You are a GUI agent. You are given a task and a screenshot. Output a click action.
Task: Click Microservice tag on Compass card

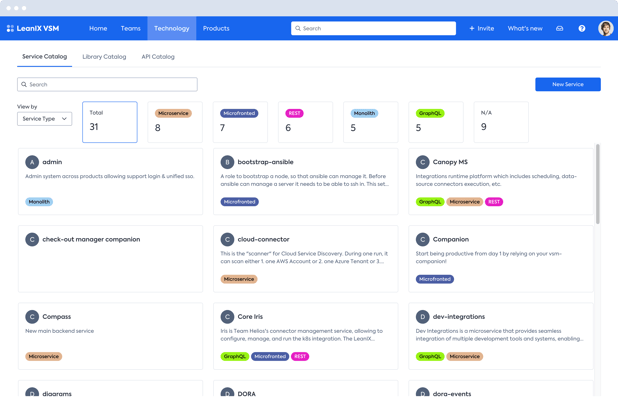pyautogui.click(x=44, y=356)
